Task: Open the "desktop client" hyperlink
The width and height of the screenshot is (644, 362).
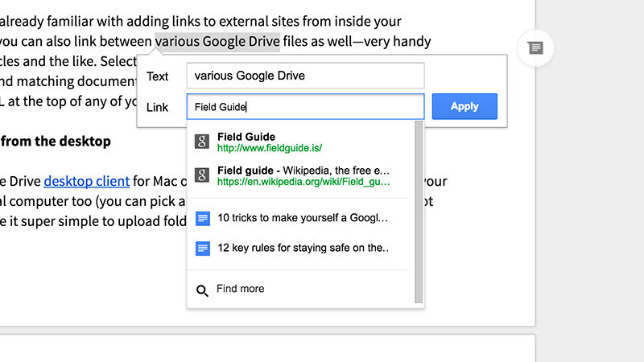Action: (x=78, y=181)
